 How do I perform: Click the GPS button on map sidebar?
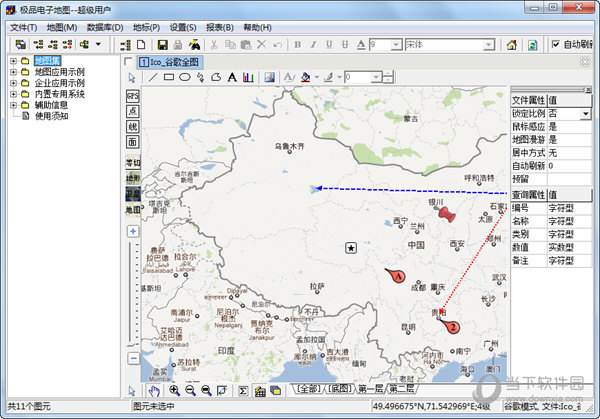[132, 96]
